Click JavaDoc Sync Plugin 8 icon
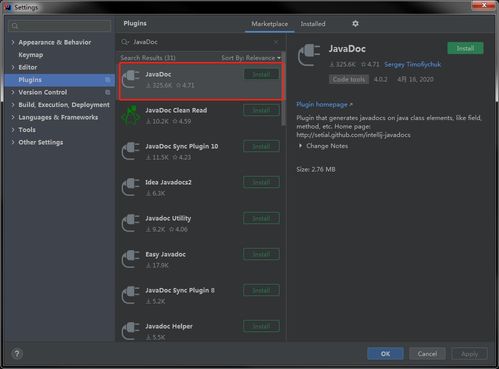 pyautogui.click(x=131, y=295)
